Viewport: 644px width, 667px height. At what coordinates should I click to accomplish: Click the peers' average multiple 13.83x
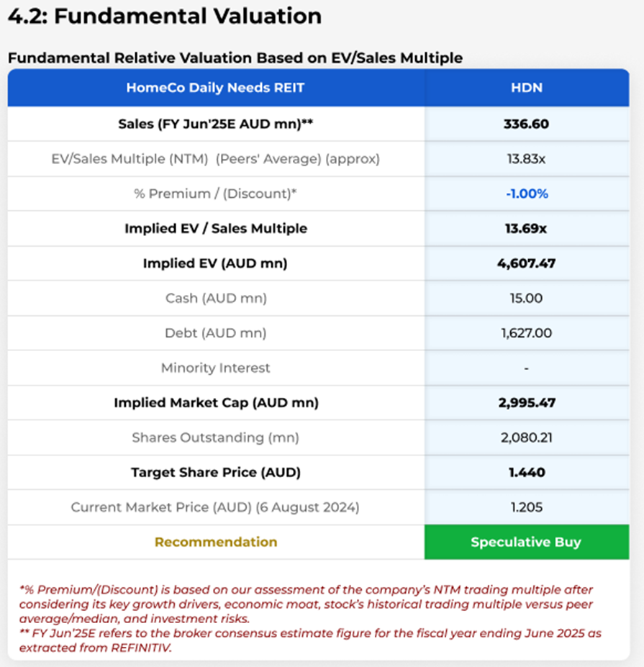[x=526, y=158]
